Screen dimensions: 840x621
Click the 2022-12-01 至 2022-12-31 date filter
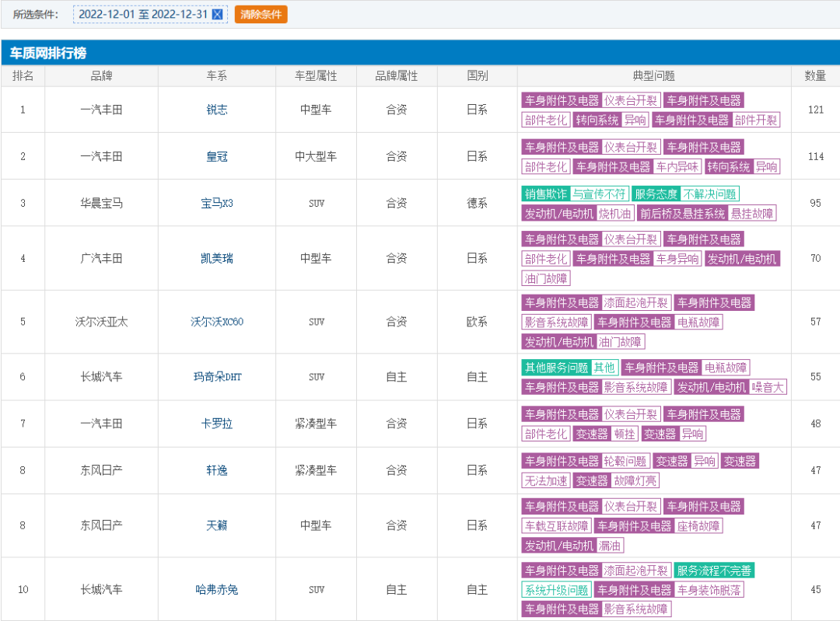click(144, 15)
